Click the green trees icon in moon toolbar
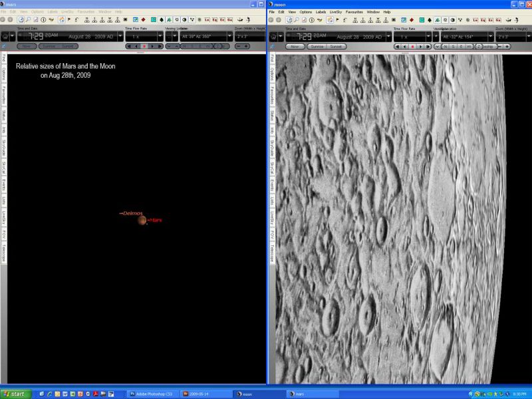 coord(438,20)
